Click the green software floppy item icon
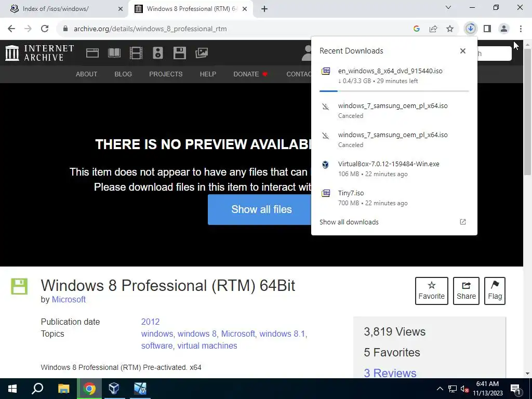532x399 pixels. coord(19,286)
